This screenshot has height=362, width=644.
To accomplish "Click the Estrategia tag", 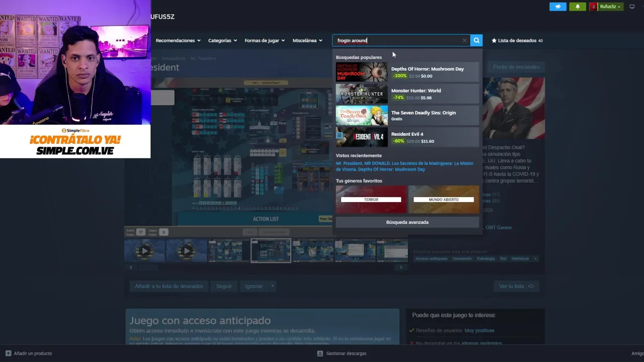I will pyautogui.click(x=486, y=258).
